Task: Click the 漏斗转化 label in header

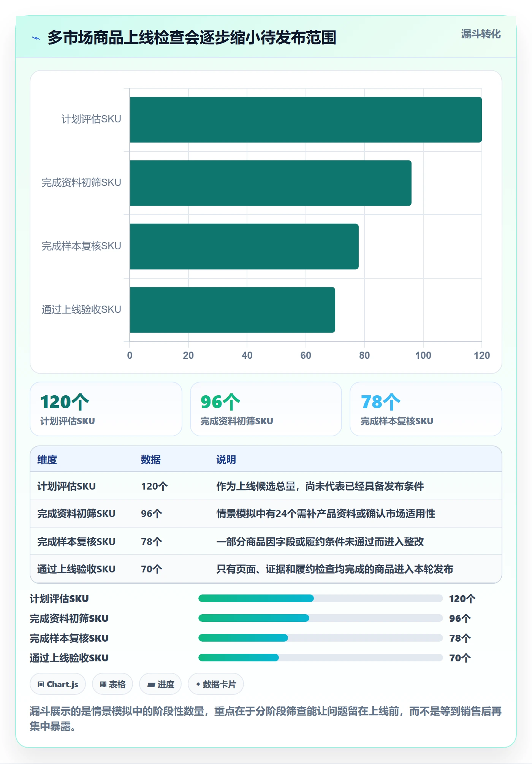Action: 481,34
